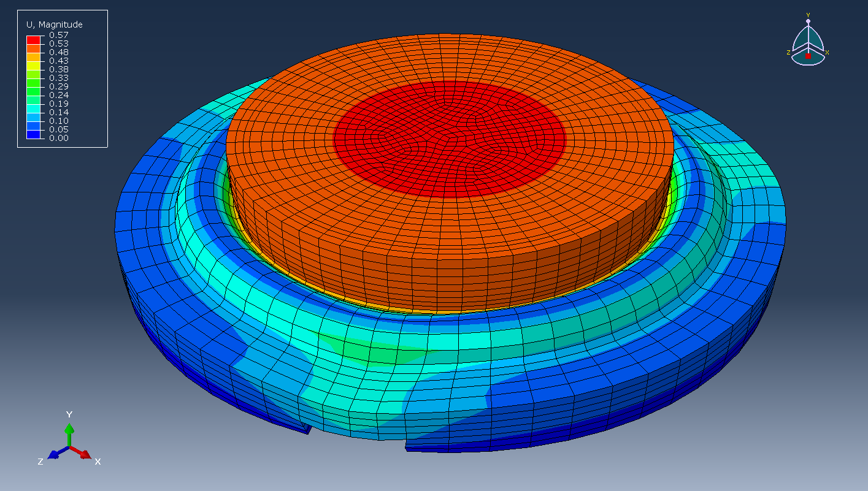Image resolution: width=868 pixels, height=491 pixels.
Task: Click the cyan 0.14 legend color band
Action: coord(33,108)
